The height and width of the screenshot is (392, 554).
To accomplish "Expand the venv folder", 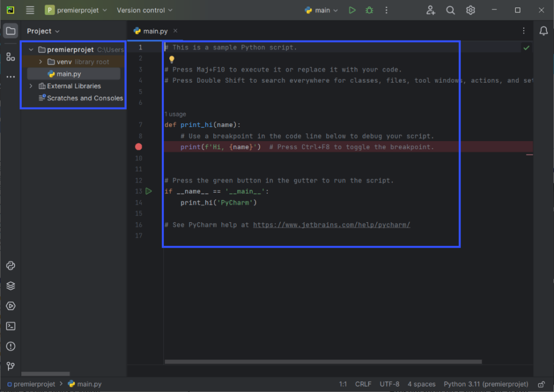I will 41,62.
